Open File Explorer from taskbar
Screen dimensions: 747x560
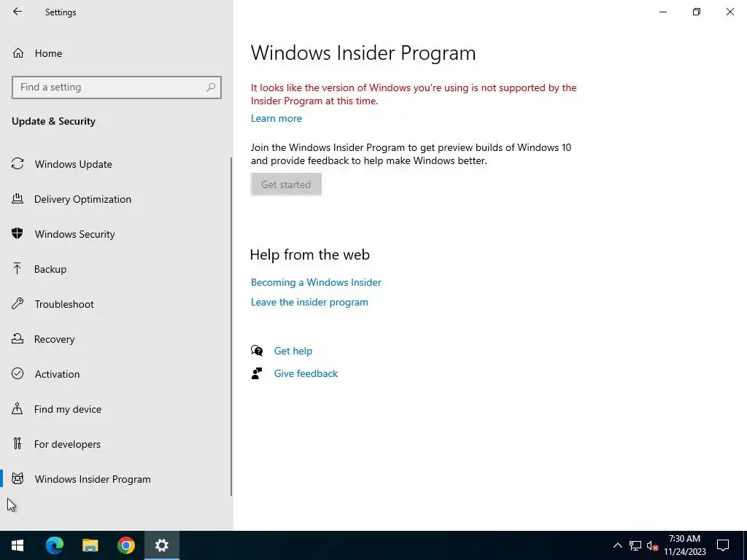coord(90,545)
